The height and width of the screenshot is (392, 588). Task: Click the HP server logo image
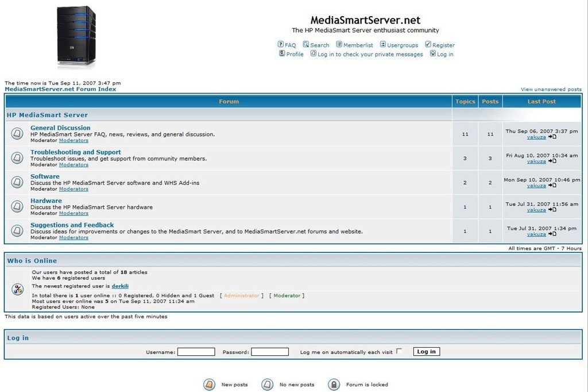[x=76, y=37]
